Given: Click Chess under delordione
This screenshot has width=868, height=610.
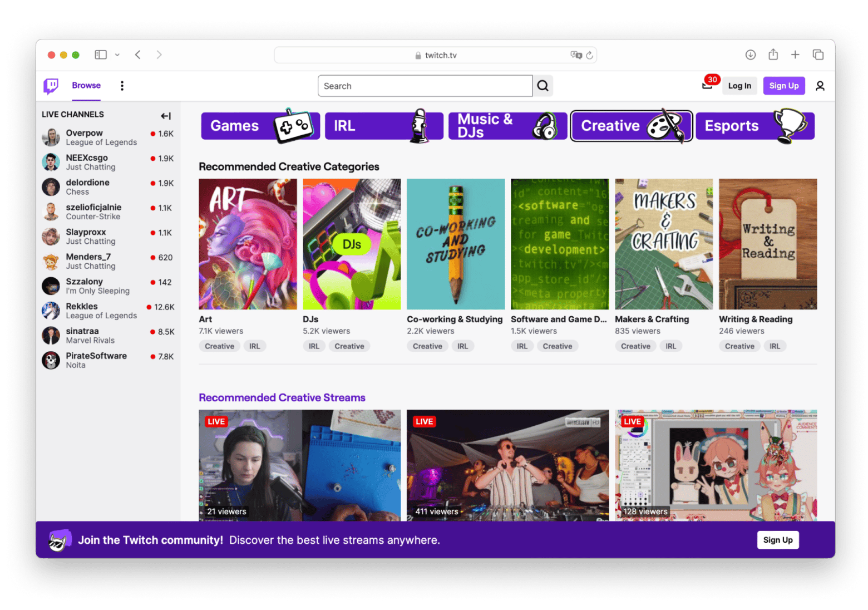Looking at the screenshot, I should click(77, 192).
